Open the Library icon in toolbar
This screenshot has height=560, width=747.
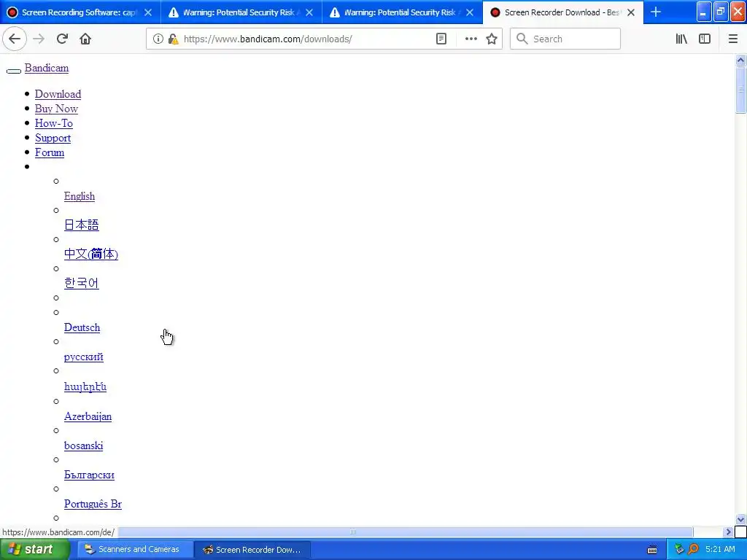[x=681, y=39]
